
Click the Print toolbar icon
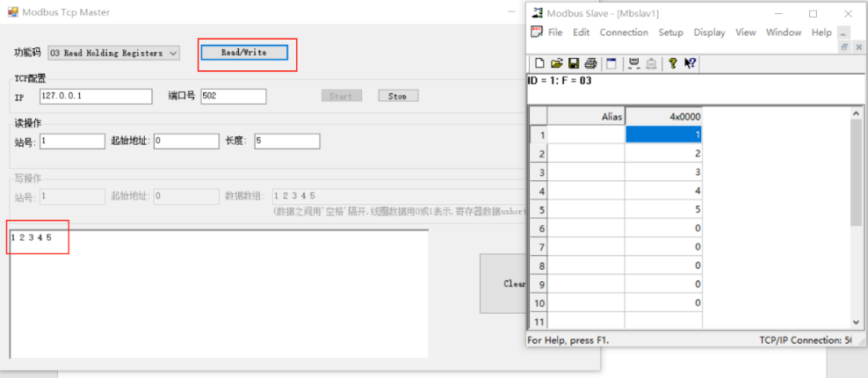coord(590,63)
